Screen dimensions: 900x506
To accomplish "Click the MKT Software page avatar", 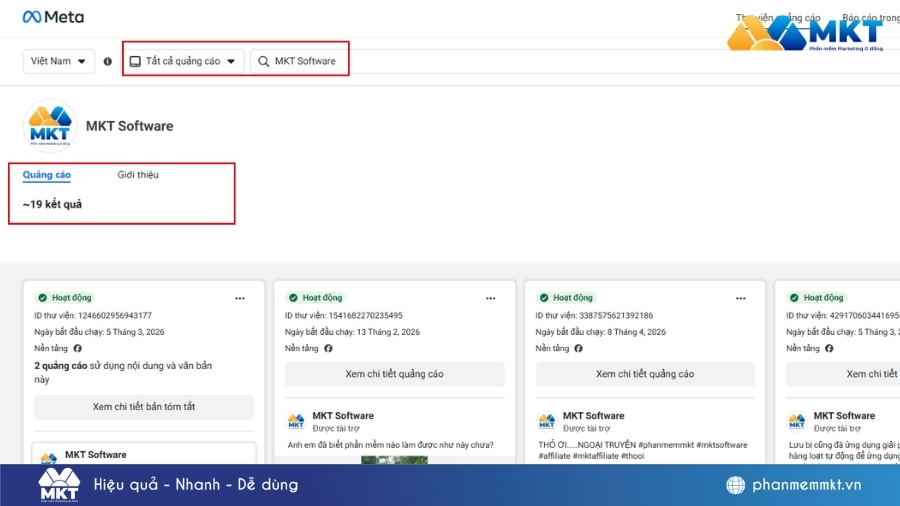I will point(50,126).
